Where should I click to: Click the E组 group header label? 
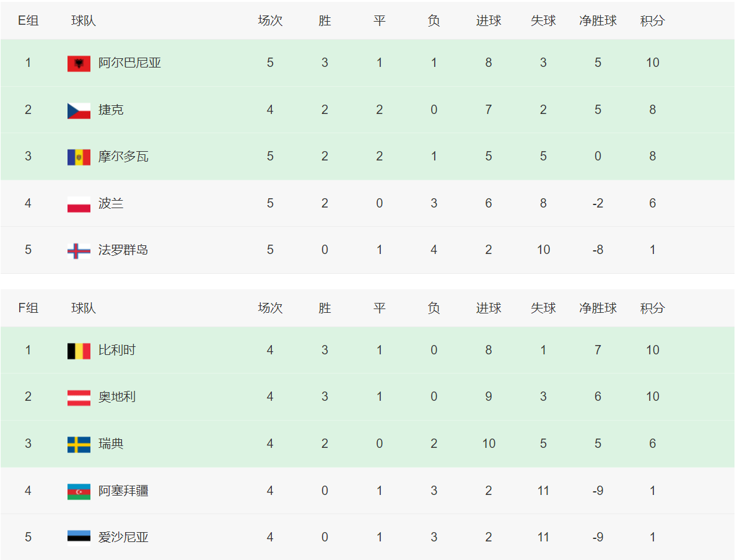[28, 20]
